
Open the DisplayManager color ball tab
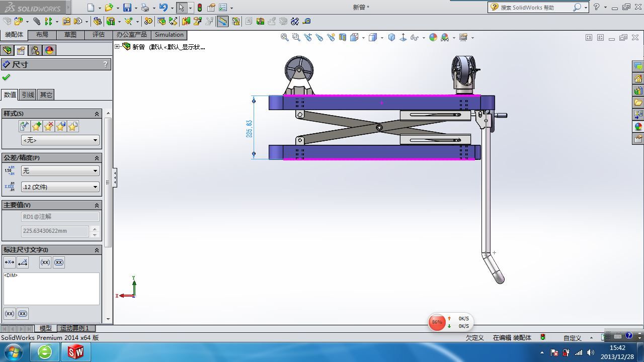49,50
